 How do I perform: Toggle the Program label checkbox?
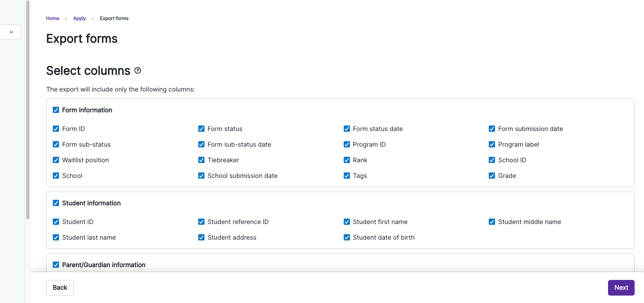coord(492,145)
